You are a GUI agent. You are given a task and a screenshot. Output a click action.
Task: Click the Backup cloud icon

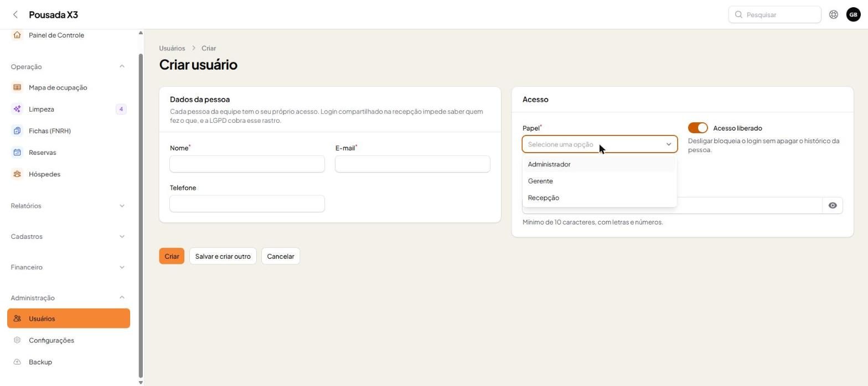point(17,362)
